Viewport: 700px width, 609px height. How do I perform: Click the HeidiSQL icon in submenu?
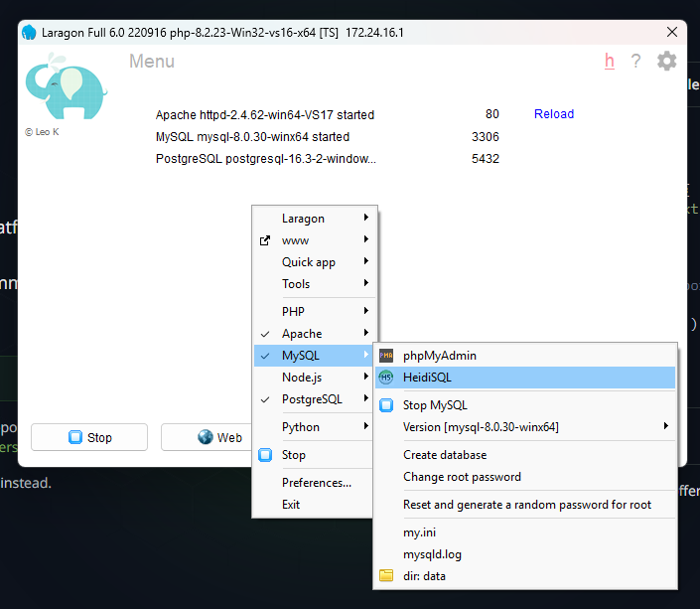(386, 378)
